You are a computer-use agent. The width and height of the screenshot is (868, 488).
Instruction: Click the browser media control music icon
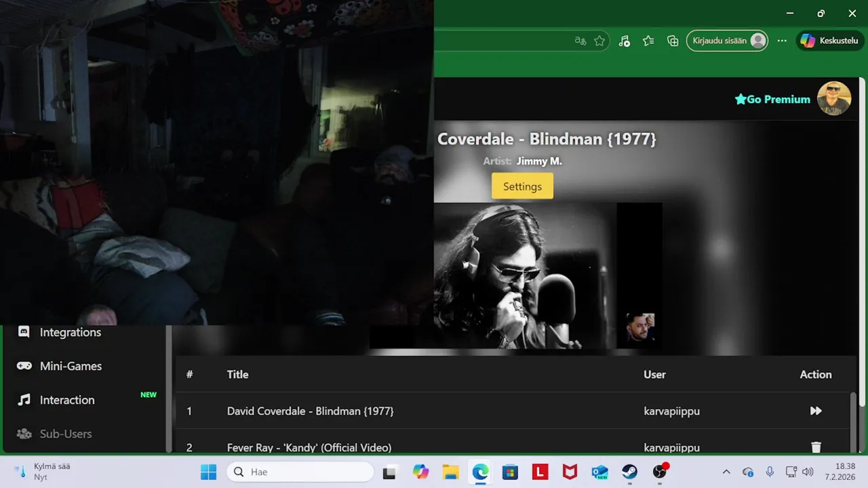625,41
